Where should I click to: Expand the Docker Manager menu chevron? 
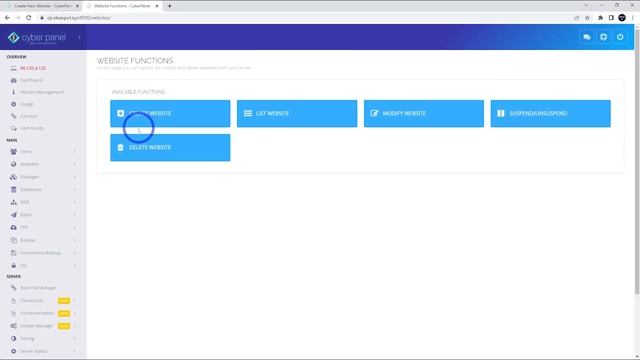(x=75, y=326)
